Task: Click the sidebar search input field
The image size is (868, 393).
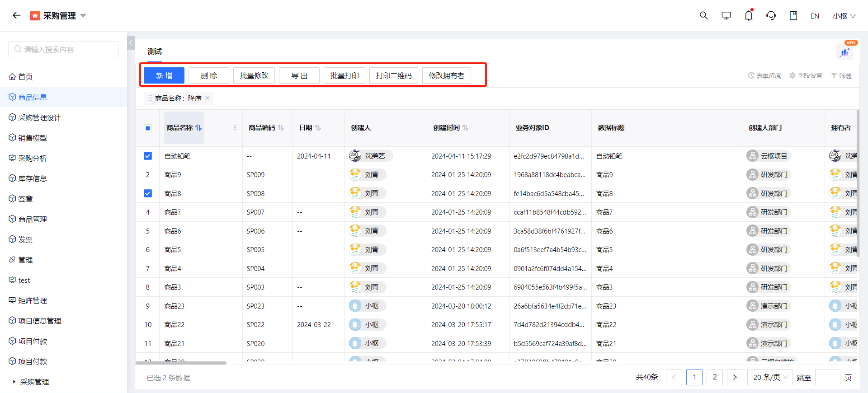Action: 63,49
